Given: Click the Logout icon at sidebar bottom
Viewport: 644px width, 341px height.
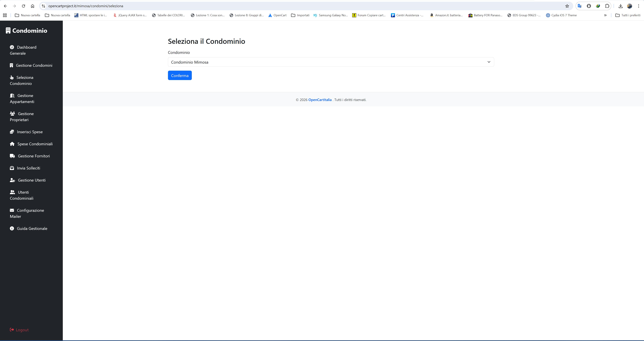Looking at the screenshot, I should pyautogui.click(x=12, y=329).
